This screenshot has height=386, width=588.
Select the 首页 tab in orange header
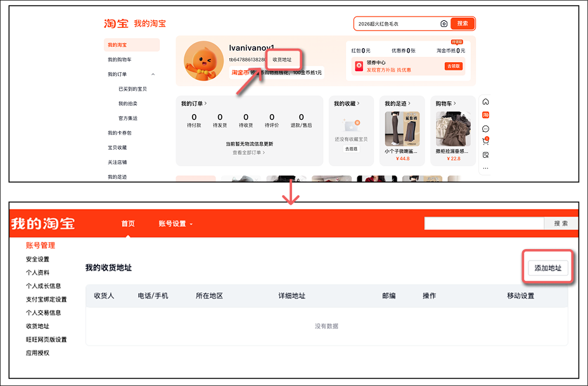[x=128, y=224]
